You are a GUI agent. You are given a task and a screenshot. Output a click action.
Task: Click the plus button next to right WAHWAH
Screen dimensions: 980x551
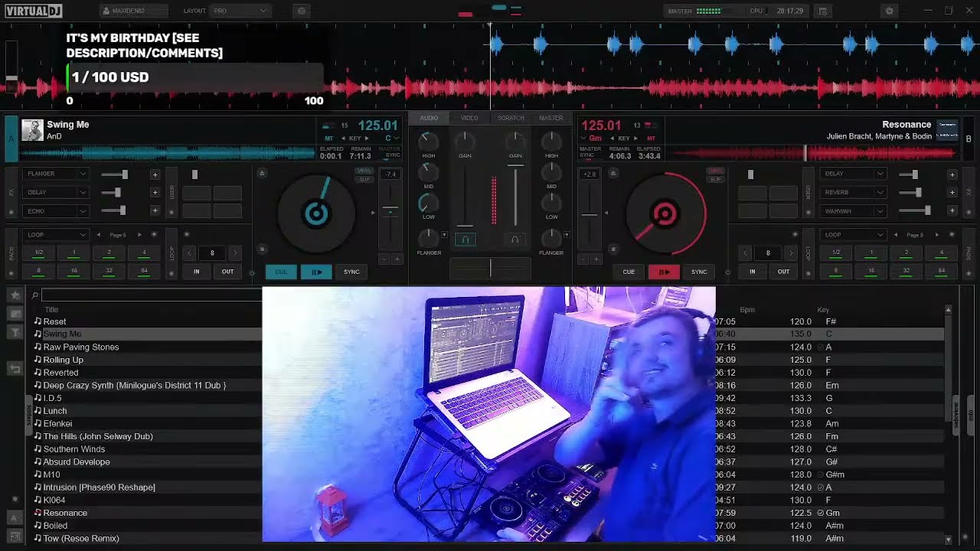click(x=952, y=211)
